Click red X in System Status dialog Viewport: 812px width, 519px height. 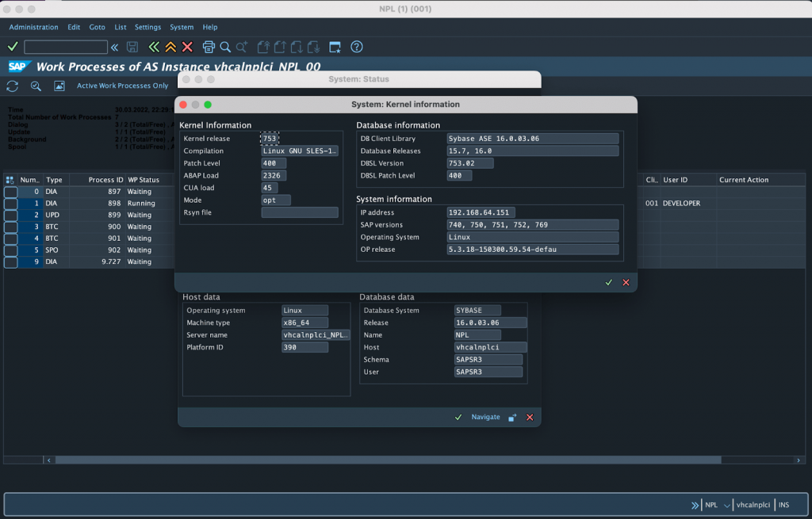(x=530, y=417)
